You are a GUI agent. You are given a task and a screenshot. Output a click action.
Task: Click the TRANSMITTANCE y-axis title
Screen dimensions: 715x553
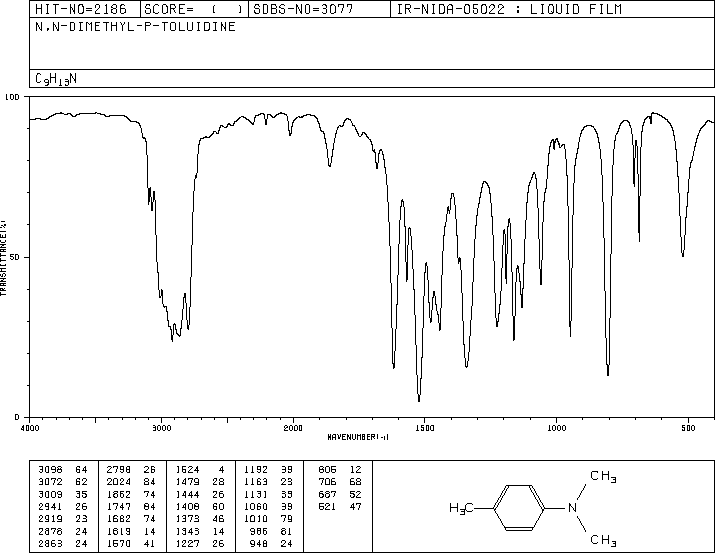[3, 258]
